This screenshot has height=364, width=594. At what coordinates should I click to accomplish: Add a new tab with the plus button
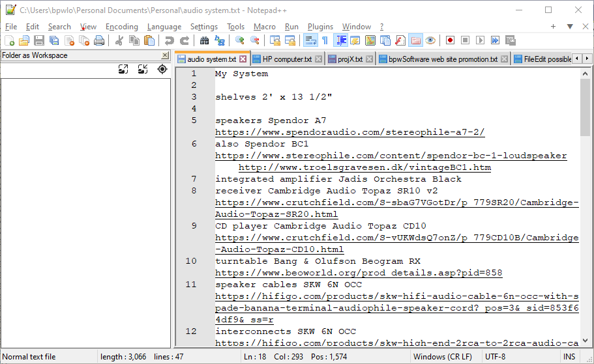pyautogui.click(x=553, y=27)
